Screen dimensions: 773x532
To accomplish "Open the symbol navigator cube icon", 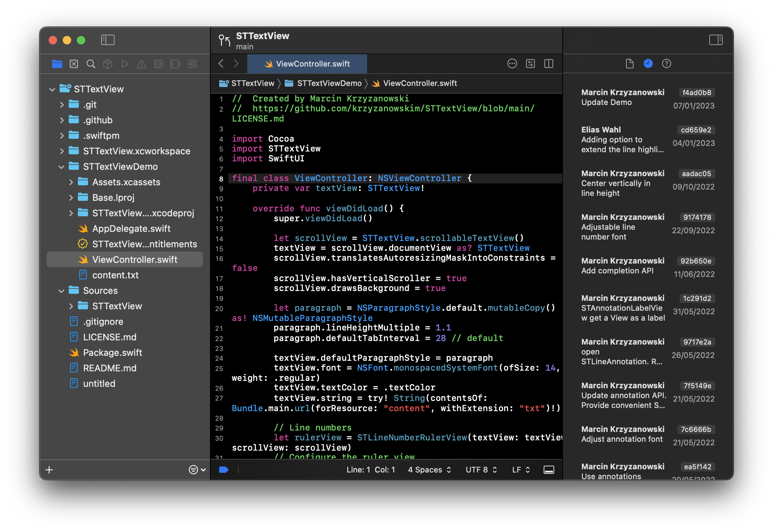I will click(x=108, y=64).
